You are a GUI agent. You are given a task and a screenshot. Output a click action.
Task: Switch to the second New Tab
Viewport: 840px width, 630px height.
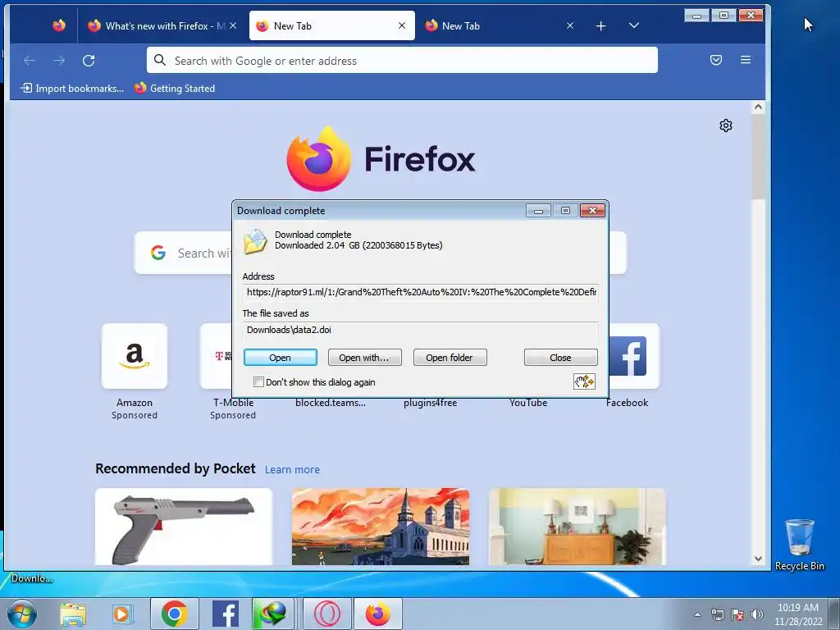[x=500, y=25]
